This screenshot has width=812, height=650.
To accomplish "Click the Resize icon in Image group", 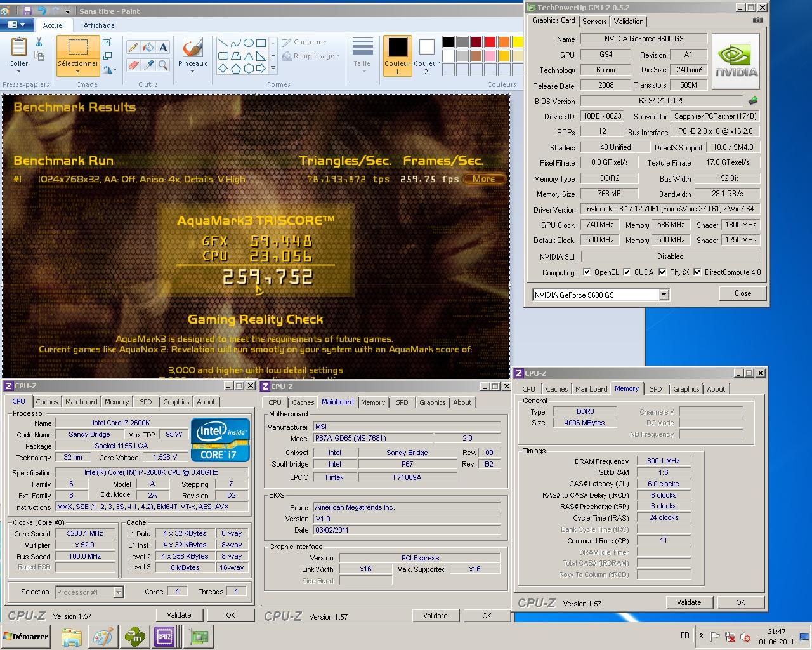I will tap(108, 56).
